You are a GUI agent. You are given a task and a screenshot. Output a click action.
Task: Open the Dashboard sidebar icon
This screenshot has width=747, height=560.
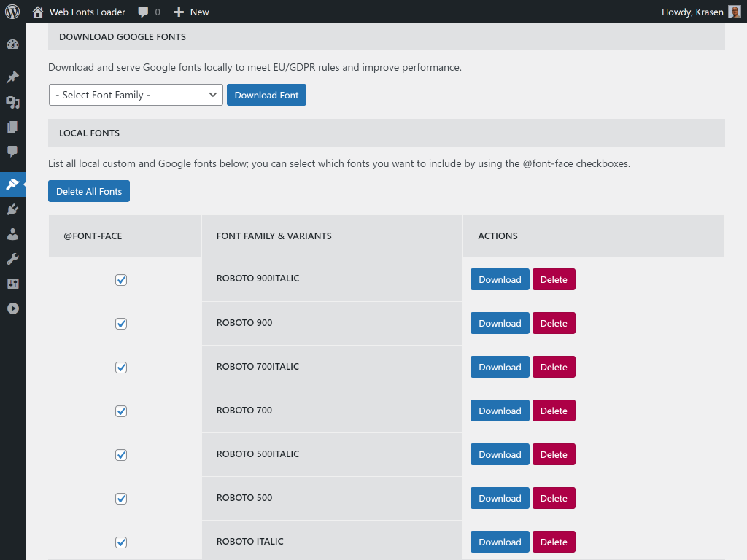click(13, 44)
